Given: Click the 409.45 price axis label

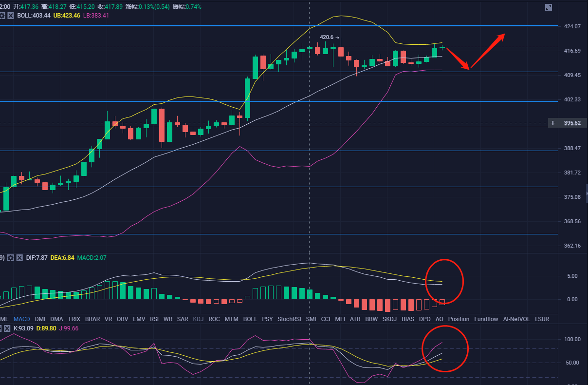Looking at the screenshot, I should click(572, 75).
